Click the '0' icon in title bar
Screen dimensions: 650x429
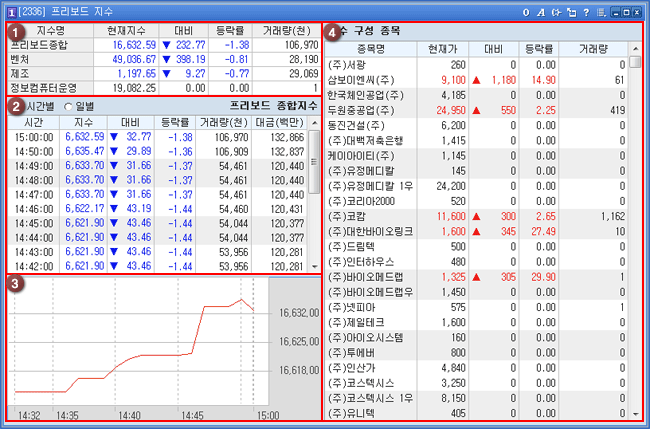pos(526,10)
